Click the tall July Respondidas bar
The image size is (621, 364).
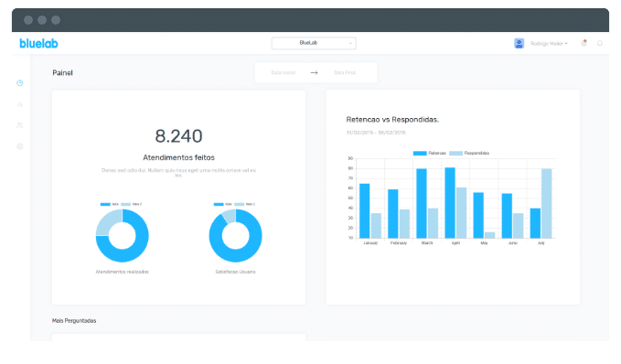point(547,203)
